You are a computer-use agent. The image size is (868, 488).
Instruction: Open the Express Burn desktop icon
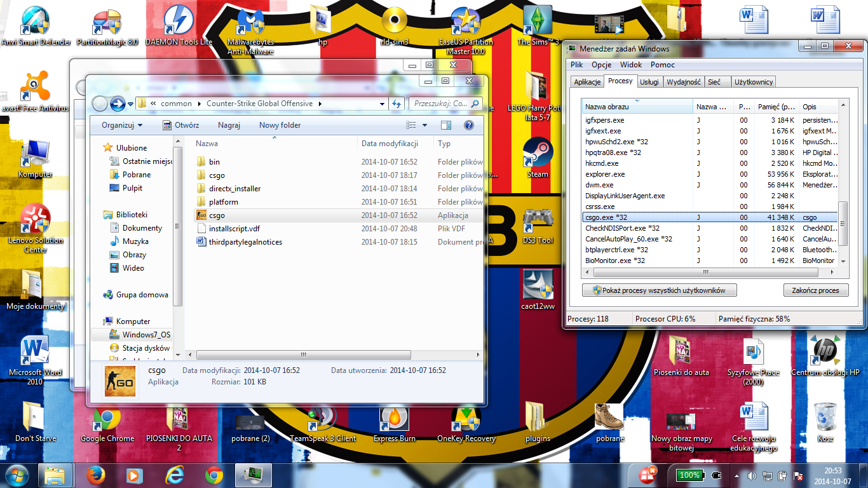(x=394, y=424)
